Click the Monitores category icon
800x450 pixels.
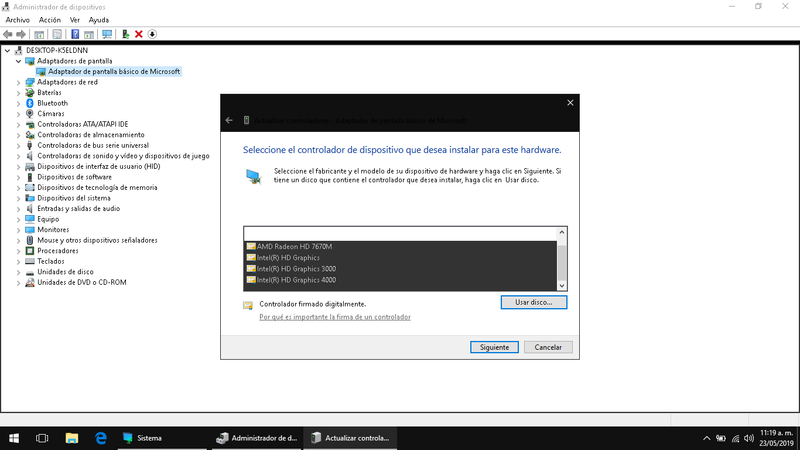point(30,230)
